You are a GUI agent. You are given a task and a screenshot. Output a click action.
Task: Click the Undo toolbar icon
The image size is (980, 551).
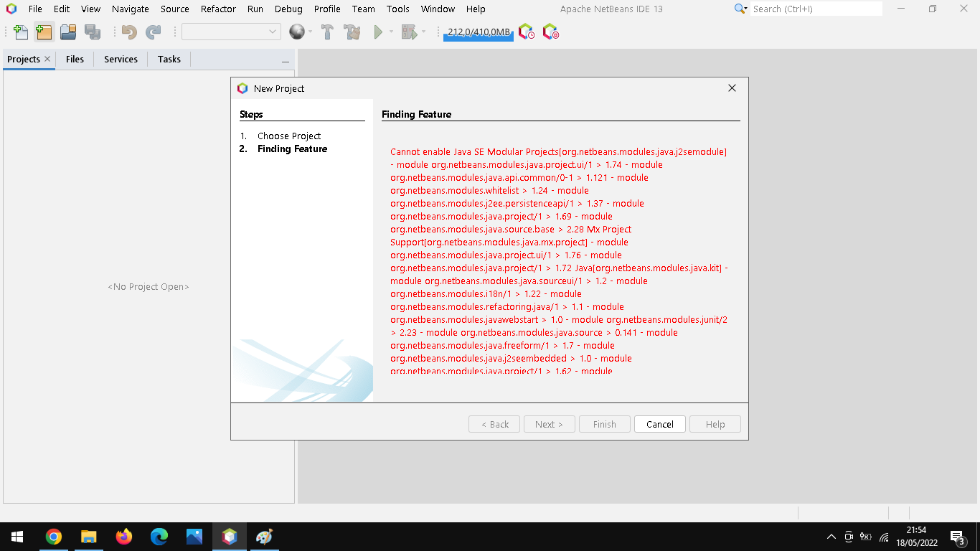[x=129, y=32]
